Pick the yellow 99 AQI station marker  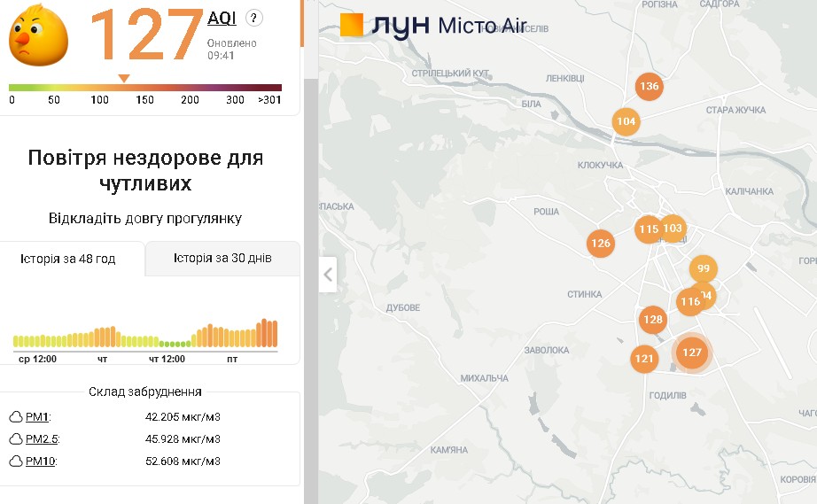(704, 268)
